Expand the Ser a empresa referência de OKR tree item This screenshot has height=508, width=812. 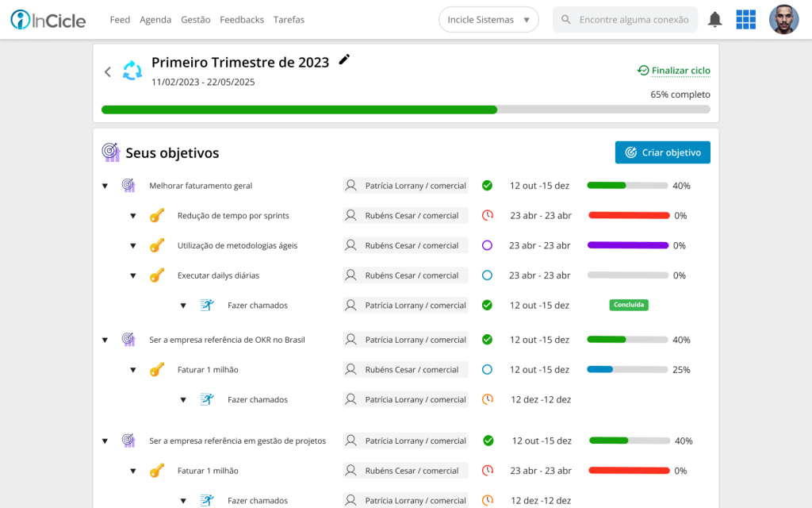[x=105, y=339]
